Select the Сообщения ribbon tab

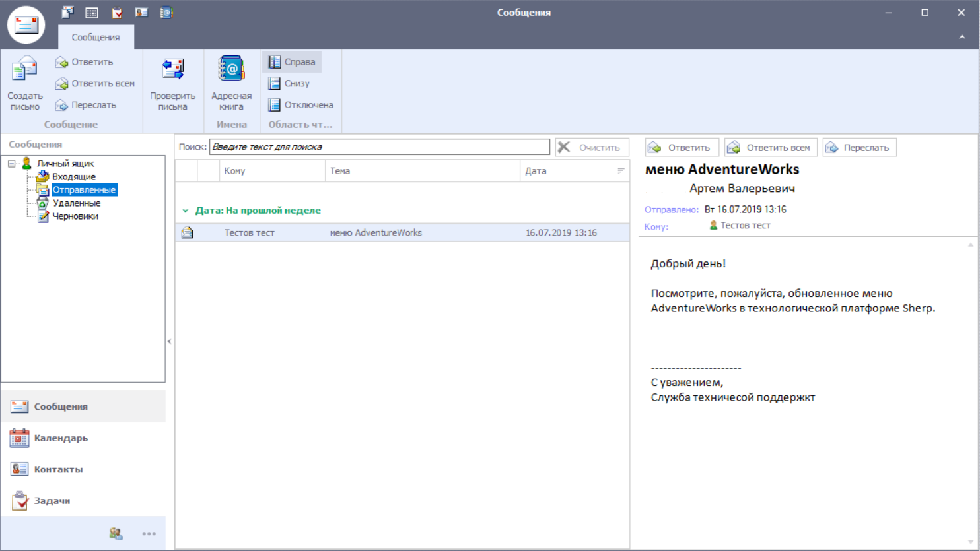[96, 38]
